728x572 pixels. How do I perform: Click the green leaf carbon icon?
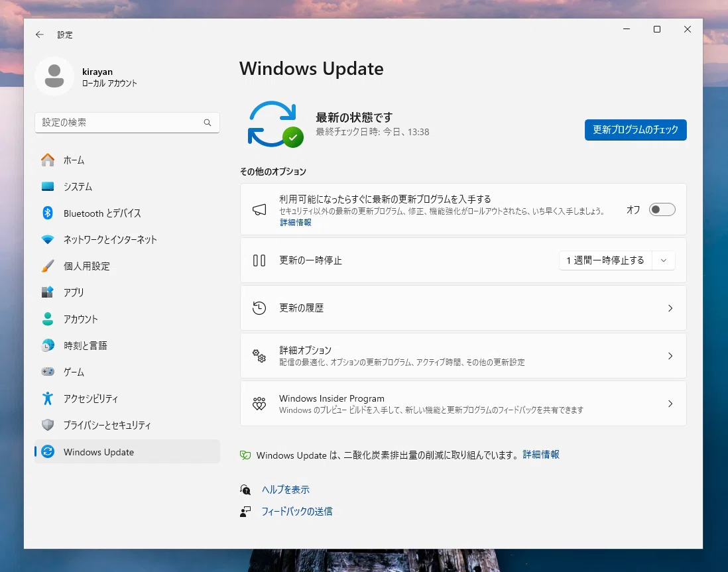click(x=245, y=455)
